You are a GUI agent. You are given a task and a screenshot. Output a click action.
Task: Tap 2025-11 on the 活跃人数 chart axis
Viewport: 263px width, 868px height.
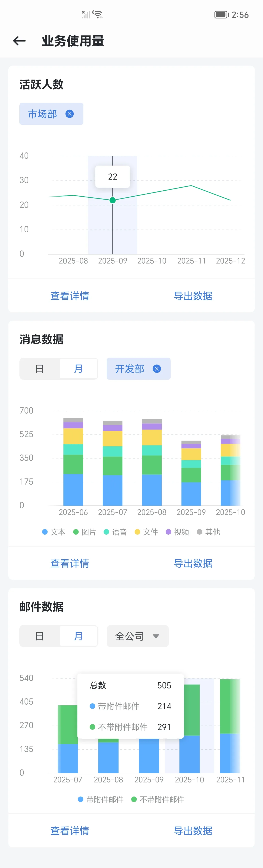coord(192,261)
